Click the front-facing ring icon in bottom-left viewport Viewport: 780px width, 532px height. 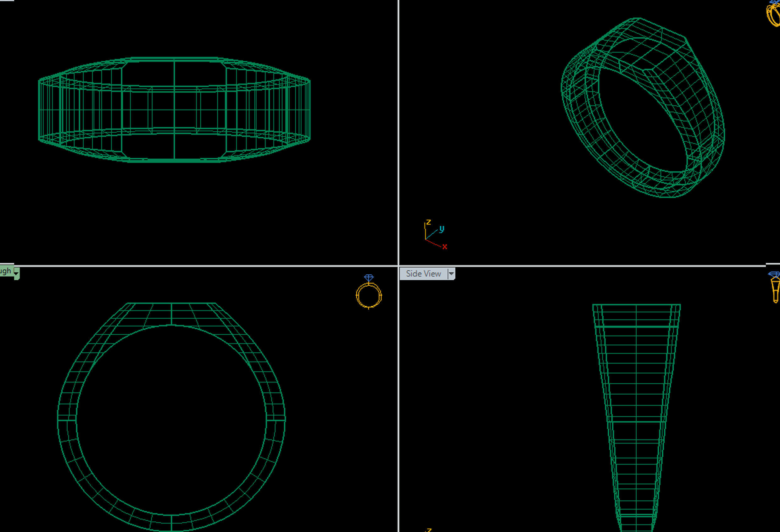coord(369,292)
